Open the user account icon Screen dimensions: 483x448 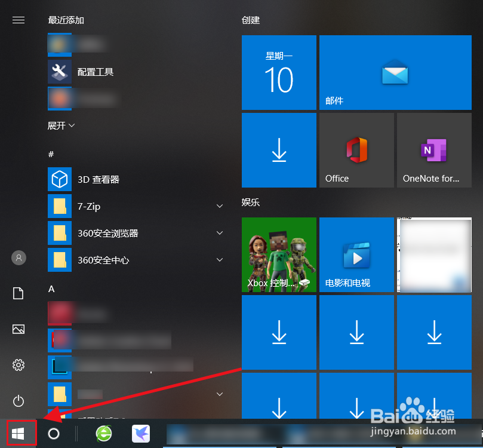(19, 257)
